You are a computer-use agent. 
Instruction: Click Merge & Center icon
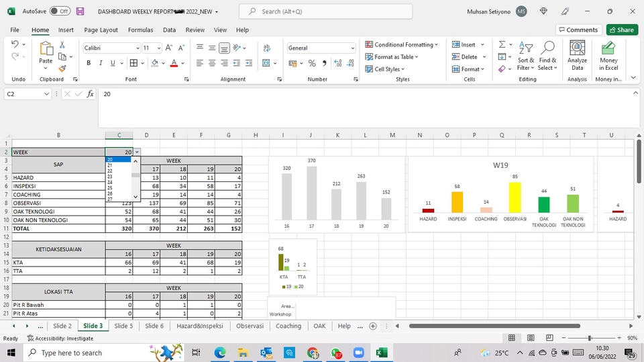(266, 63)
